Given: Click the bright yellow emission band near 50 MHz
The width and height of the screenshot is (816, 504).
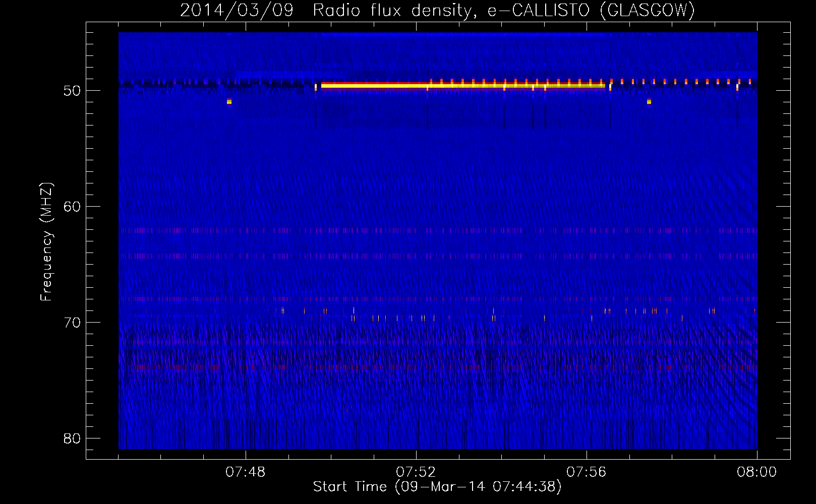Looking at the screenshot, I should (463, 86).
